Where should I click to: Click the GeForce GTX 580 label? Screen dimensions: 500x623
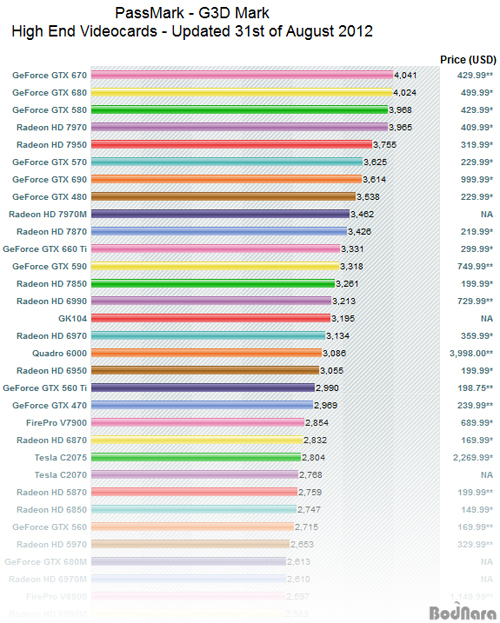tap(49, 110)
